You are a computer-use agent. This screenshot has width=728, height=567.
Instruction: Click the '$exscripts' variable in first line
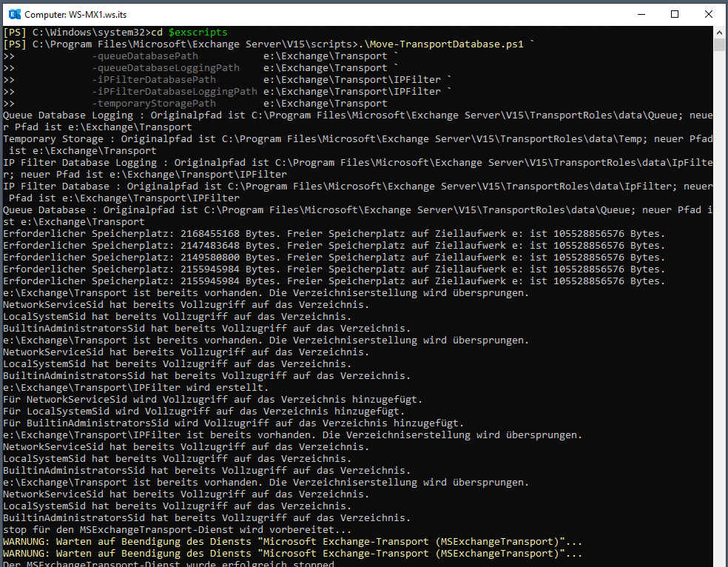coord(198,33)
